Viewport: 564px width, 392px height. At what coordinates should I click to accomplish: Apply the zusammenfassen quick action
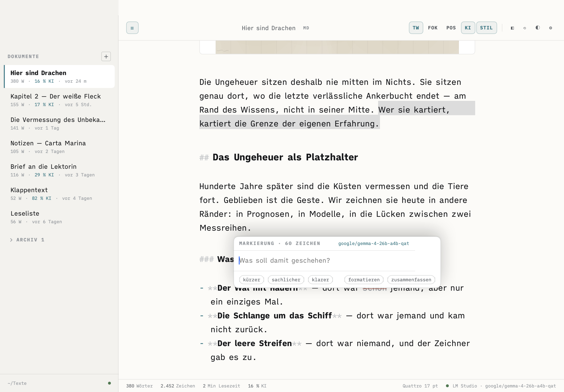411,279
